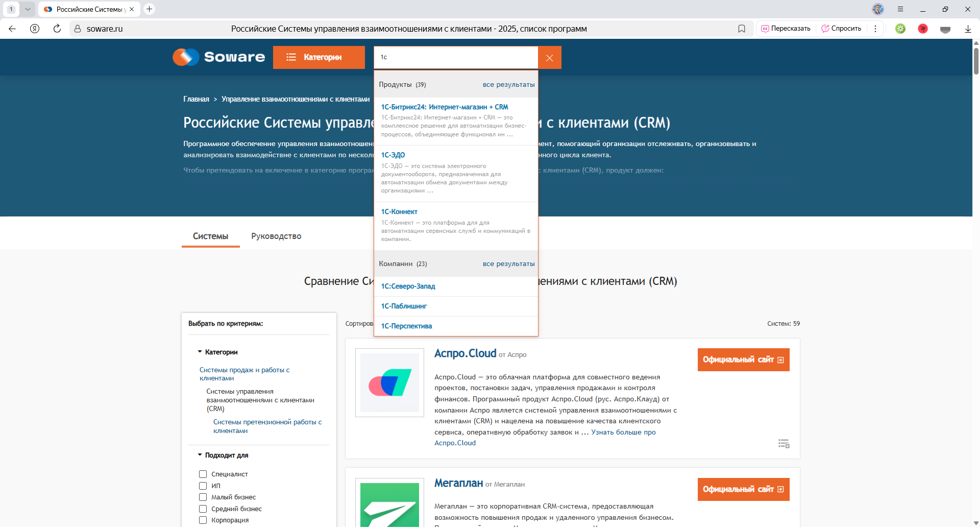Viewport: 980px width, 529px height.
Task: Go back to the previous page
Action: [12, 29]
